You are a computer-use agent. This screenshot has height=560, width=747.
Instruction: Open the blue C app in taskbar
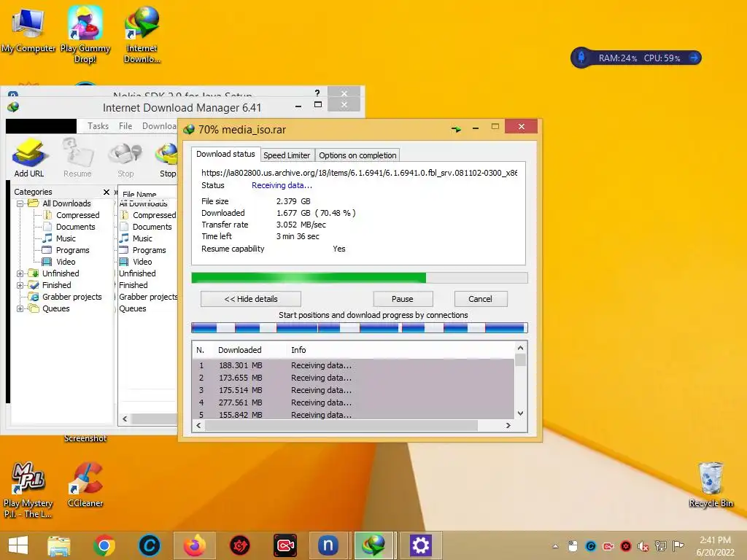[x=149, y=545]
